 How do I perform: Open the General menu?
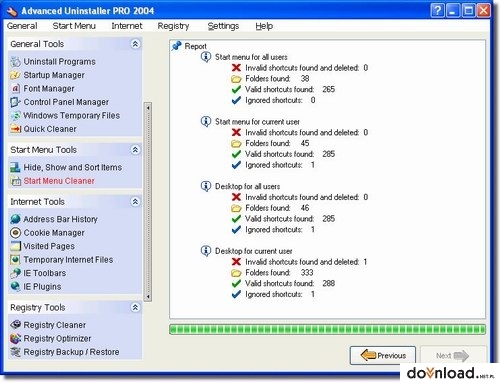pos(22,26)
